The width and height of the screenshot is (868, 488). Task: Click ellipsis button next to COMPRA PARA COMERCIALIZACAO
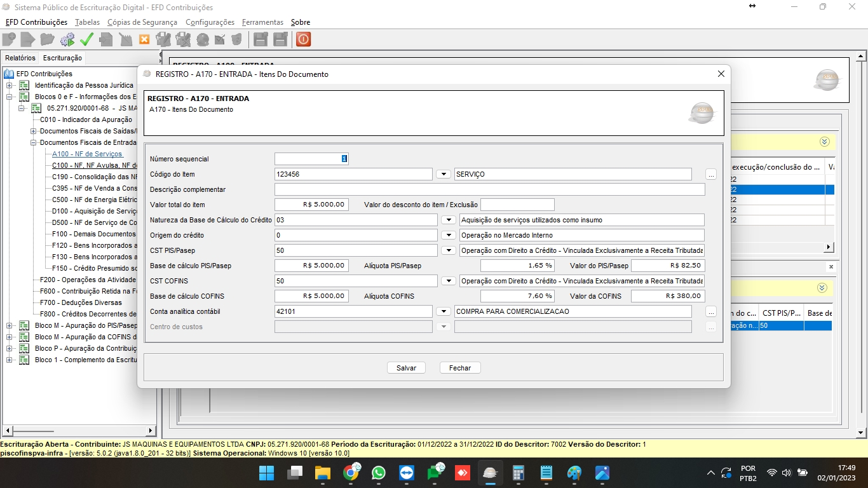coord(711,311)
